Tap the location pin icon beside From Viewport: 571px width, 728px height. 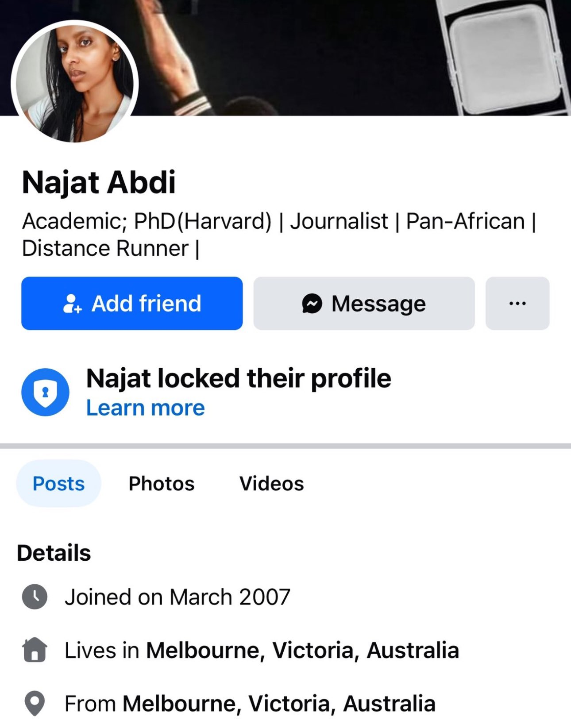click(35, 703)
